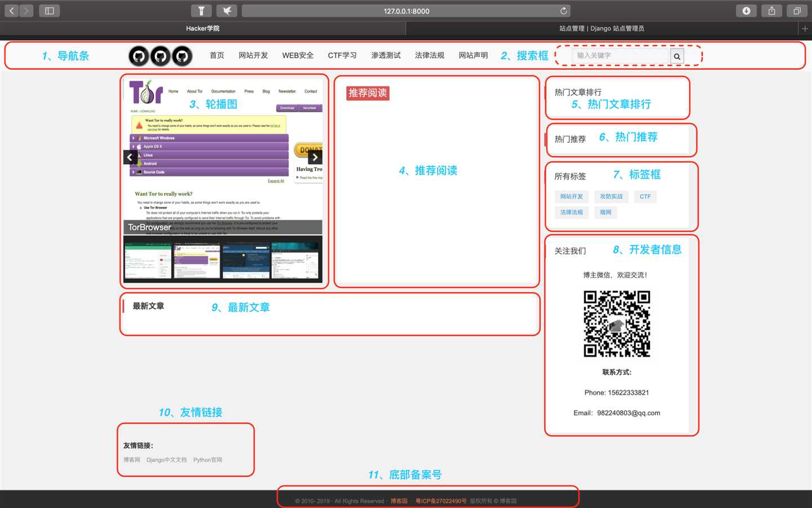Select the purple Tor carousel thumbnail

pos(197,260)
